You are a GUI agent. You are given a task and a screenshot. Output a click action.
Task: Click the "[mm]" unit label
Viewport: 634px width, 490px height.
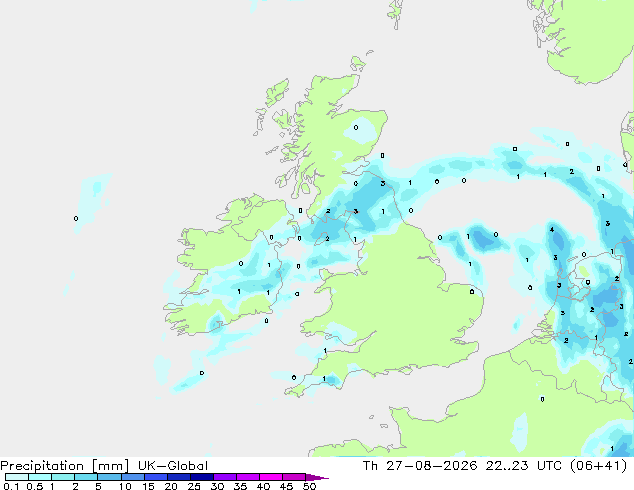(110, 466)
